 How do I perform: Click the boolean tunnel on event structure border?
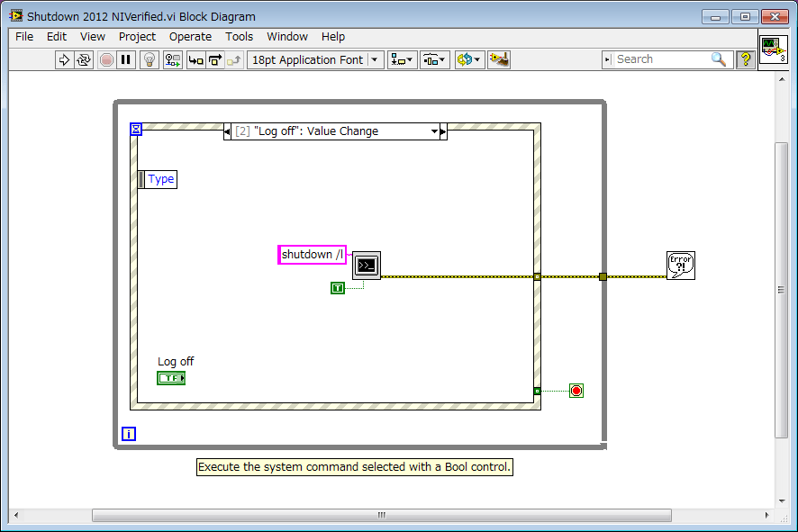537,391
